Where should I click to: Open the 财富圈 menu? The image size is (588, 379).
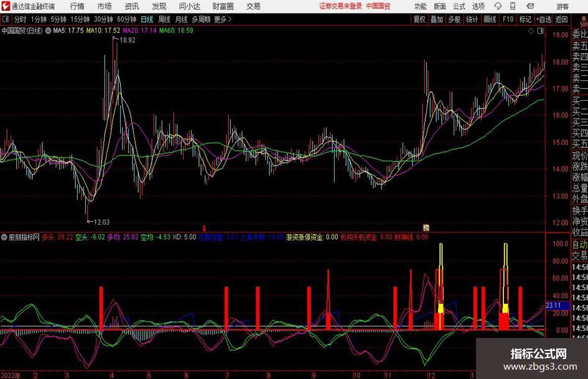223,6
